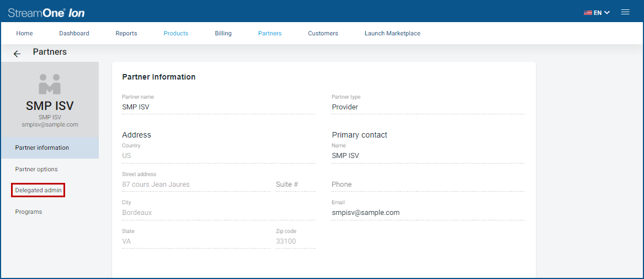Click the Street address field
The width and height of the screenshot is (644, 279).
[196, 185]
